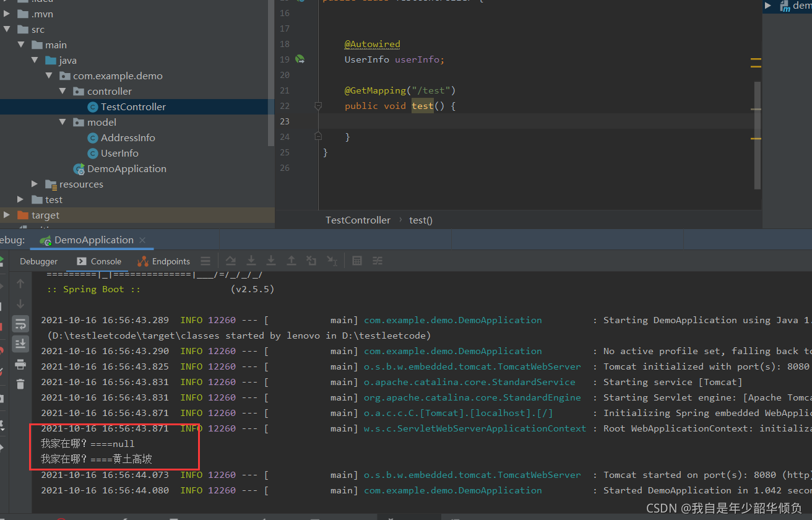812x520 pixels.
Task: Select the Step Over debugger icon
Action: (x=230, y=261)
